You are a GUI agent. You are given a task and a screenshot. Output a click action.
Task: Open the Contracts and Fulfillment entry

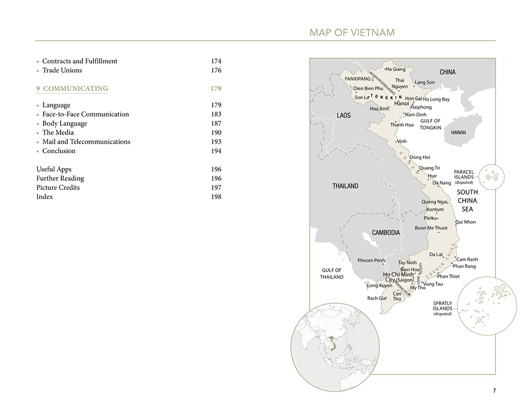[x=80, y=61]
